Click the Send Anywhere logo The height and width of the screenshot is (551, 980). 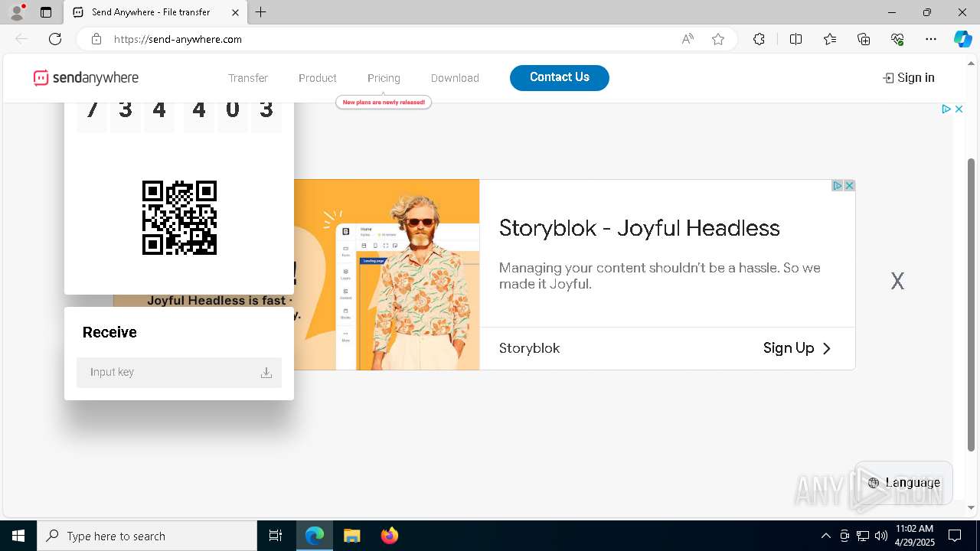(x=86, y=78)
